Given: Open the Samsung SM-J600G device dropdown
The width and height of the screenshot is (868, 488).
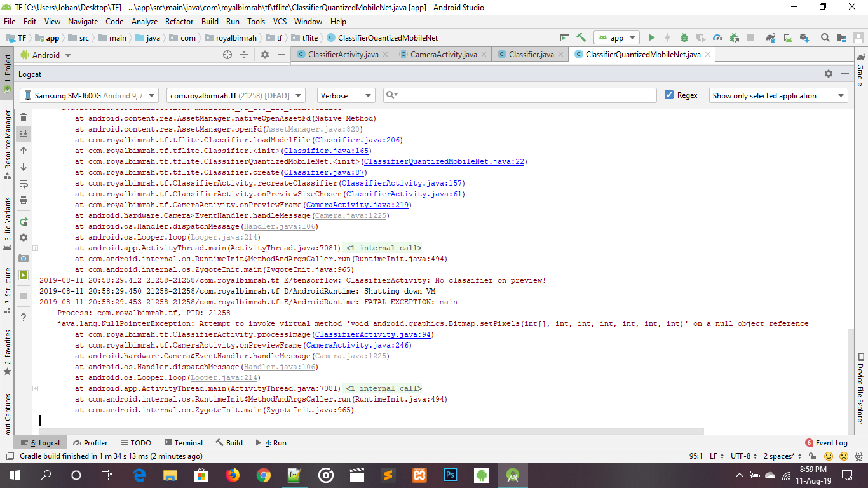Looking at the screenshot, I should pyautogui.click(x=89, y=95).
